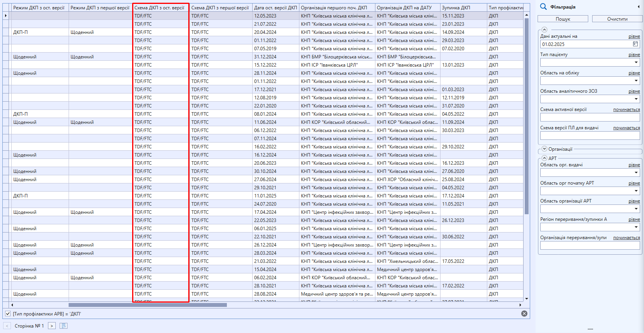This screenshot has width=644, height=333.
Task: Remove the active grid filter with X icon
Action: click(524, 314)
